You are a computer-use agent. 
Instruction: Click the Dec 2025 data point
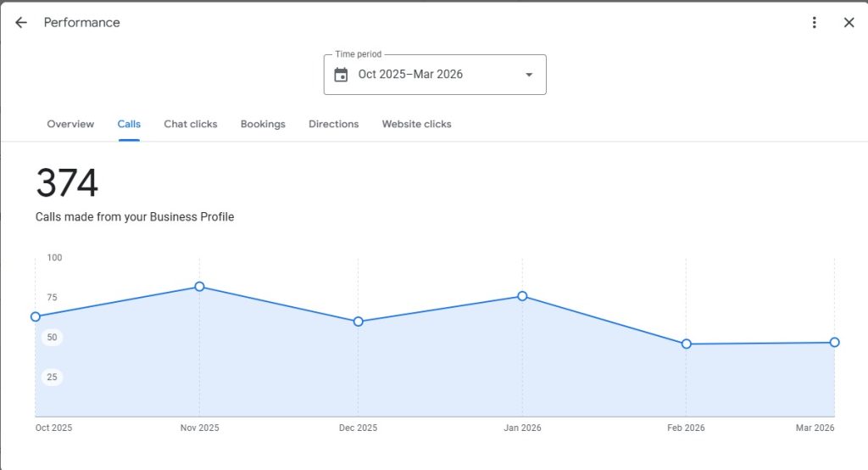(x=358, y=322)
